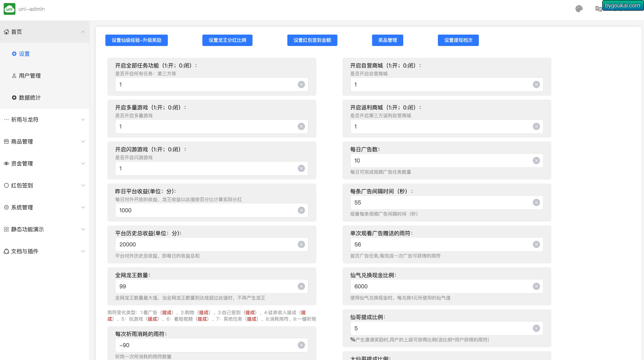Open 设置提现档次 button
The height and width of the screenshot is (360, 644).
[458, 40]
